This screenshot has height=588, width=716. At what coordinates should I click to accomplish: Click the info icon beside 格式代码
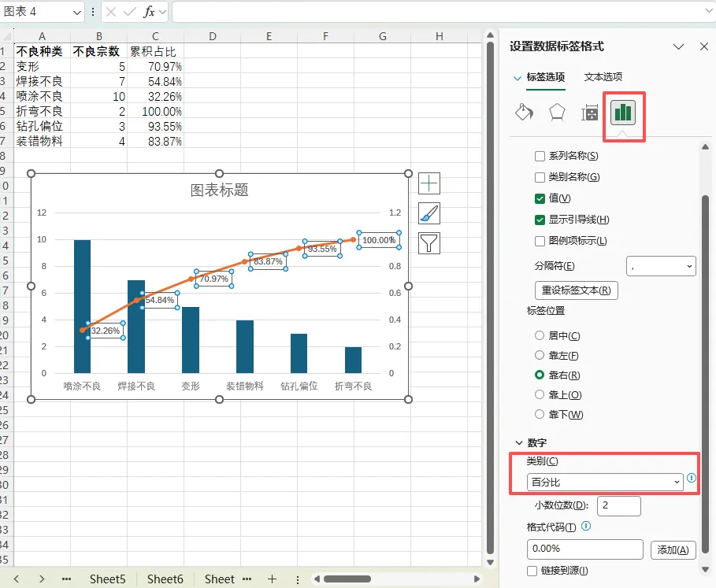point(586,527)
